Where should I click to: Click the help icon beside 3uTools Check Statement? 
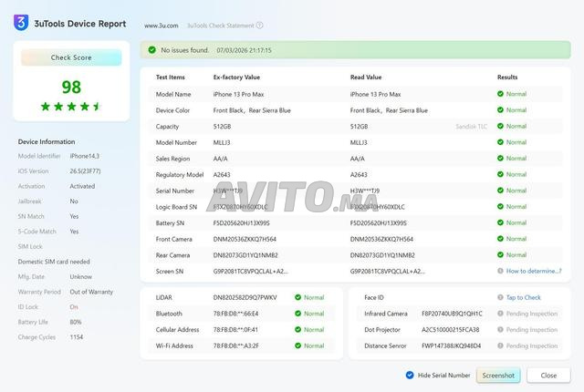click(x=259, y=26)
